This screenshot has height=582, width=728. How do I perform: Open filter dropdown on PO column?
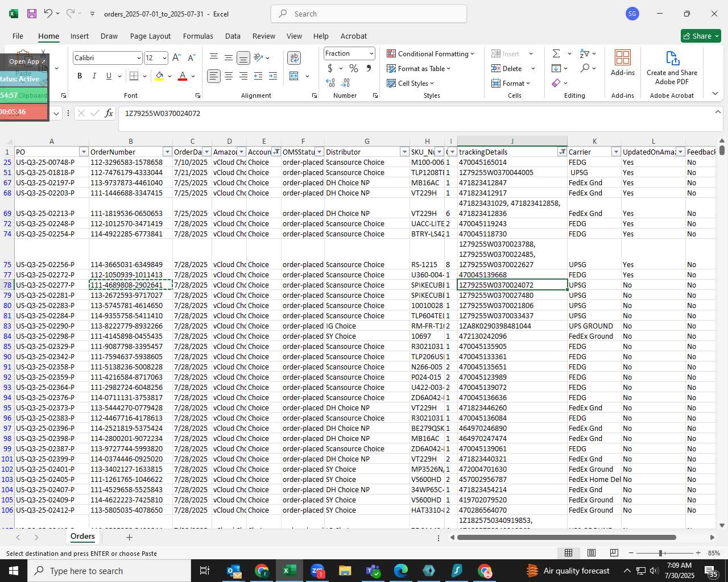[x=84, y=152]
